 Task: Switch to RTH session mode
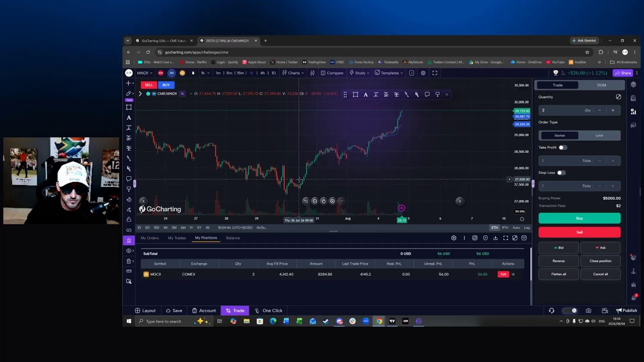[x=505, y=228]
